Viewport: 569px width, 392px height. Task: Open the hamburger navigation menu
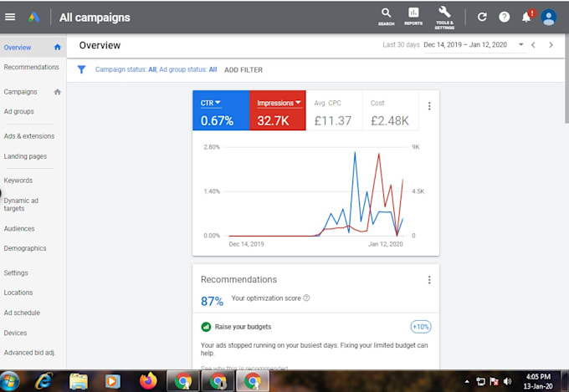(x=10, y=17)
